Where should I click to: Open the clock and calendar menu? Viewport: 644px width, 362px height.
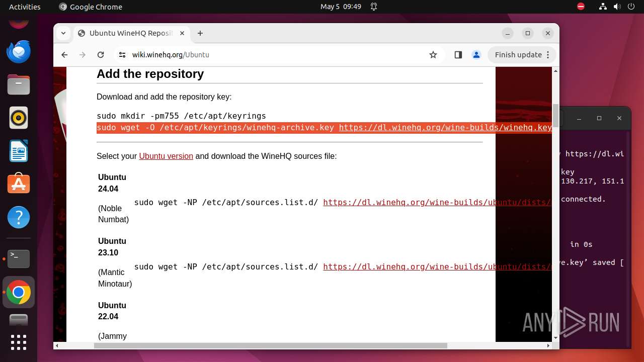tap(341, 7)
